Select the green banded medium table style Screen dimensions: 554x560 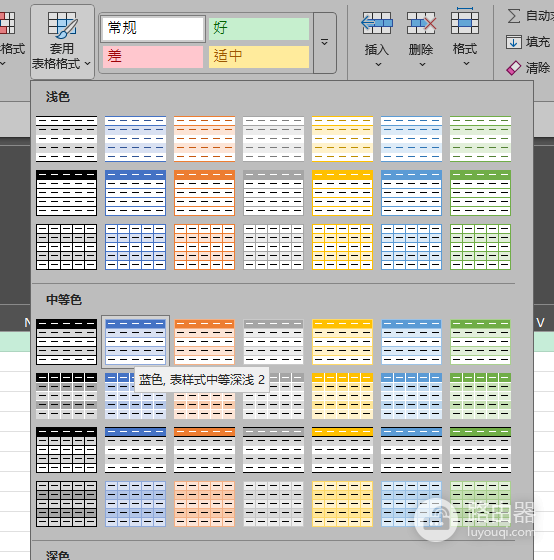[480, 342]
